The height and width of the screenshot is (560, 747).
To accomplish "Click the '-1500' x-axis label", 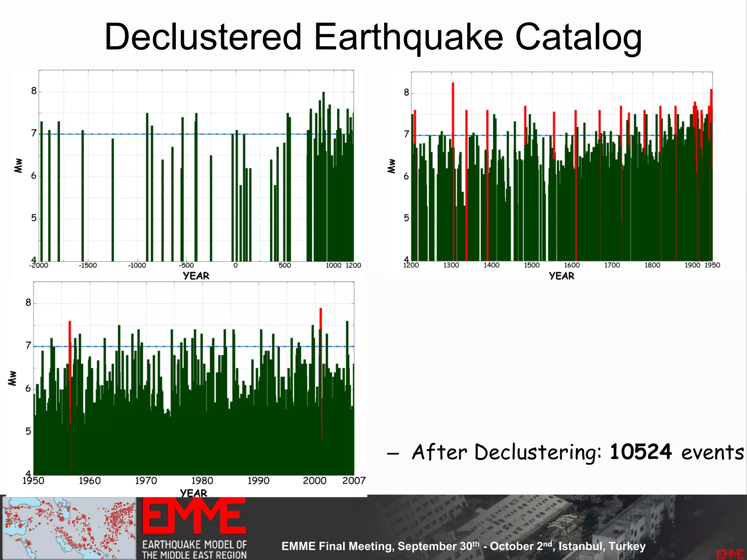I will click(88, 265).
